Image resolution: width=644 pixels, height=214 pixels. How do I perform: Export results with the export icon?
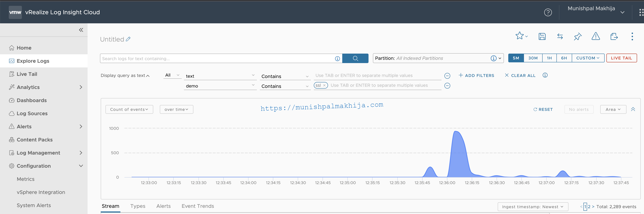click(614, 36)
